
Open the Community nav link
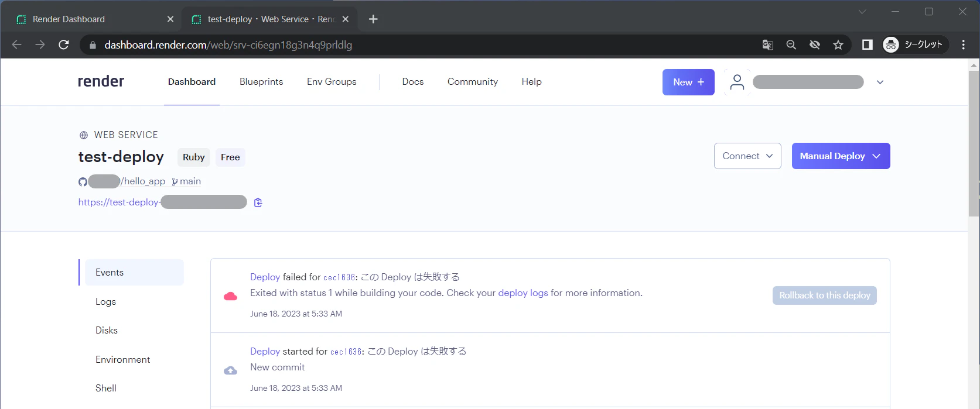tap(473, 82)
